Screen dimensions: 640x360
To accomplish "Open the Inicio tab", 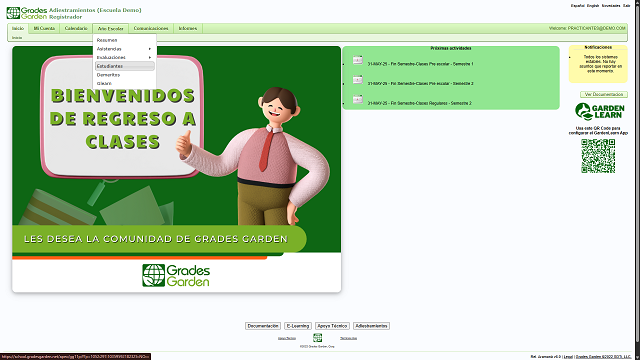I will (18, 28).
